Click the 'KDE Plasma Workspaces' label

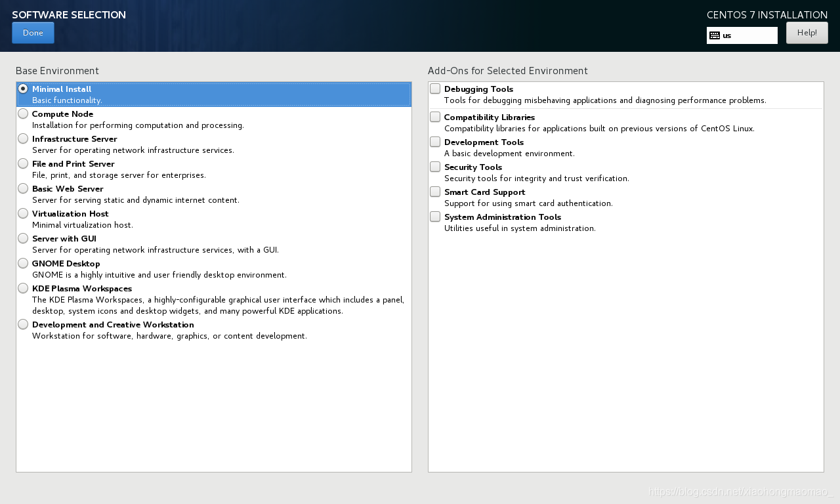click(82, 289)
